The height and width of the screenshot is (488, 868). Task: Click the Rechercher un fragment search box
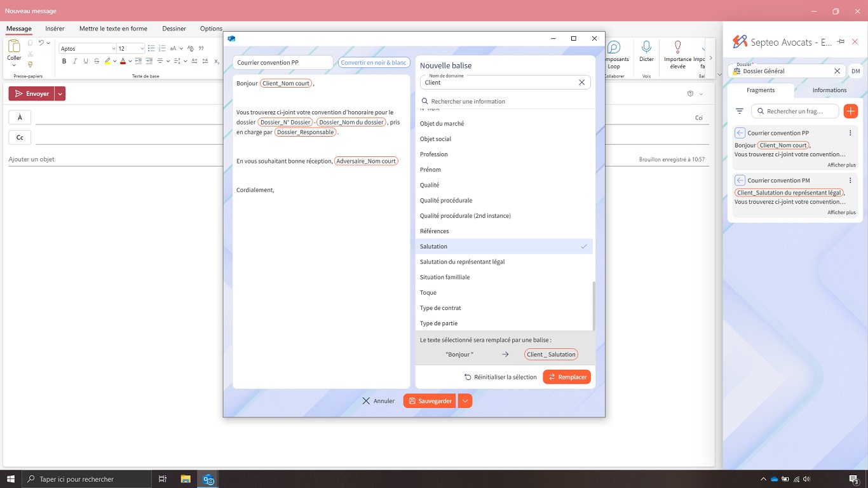(x=795, y=111)
